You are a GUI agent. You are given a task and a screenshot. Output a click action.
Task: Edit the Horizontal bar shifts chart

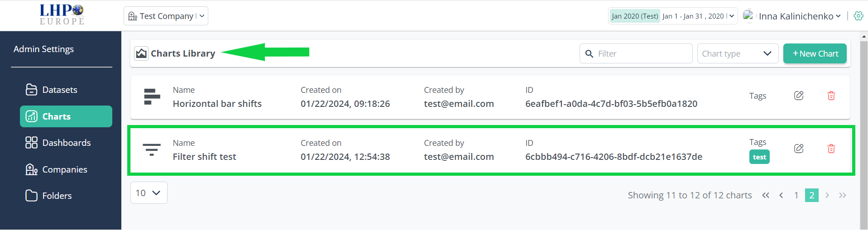799,96
